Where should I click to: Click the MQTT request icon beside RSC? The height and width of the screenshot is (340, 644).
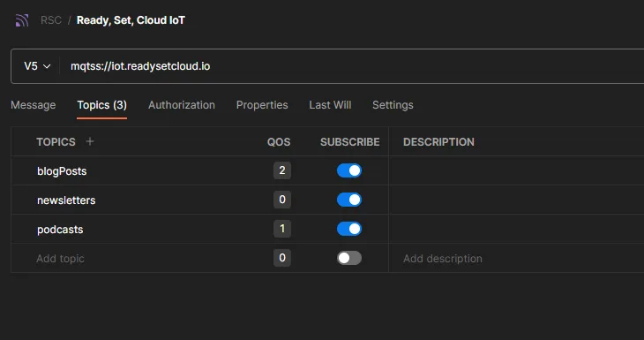(x=22, y=20)
